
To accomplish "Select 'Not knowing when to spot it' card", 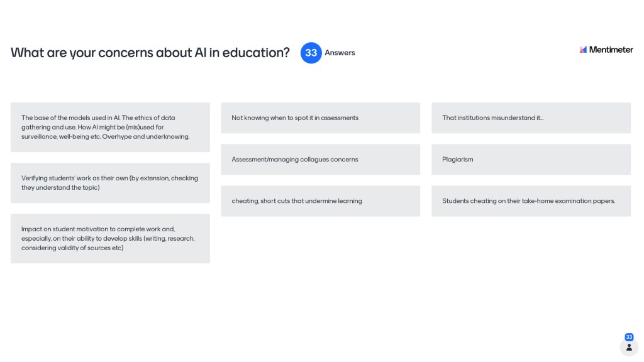I will click(320, 118).
